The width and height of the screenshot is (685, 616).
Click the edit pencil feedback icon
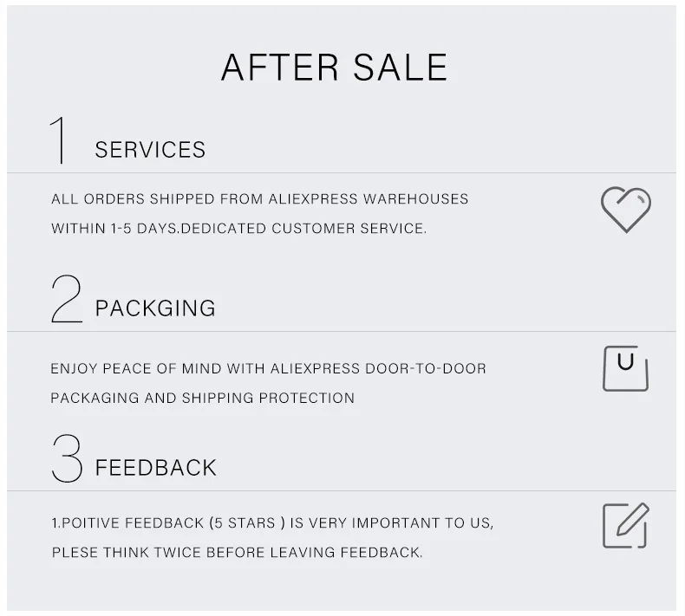[625, 525]
